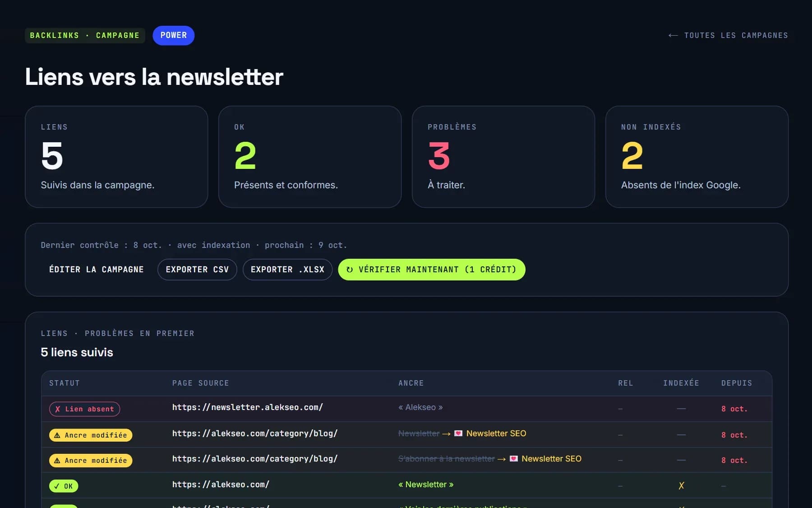Download the spreadsheet via "Exporter .XLSX"
The height and width of the screenshot is (508, 812).
point(288,270)
